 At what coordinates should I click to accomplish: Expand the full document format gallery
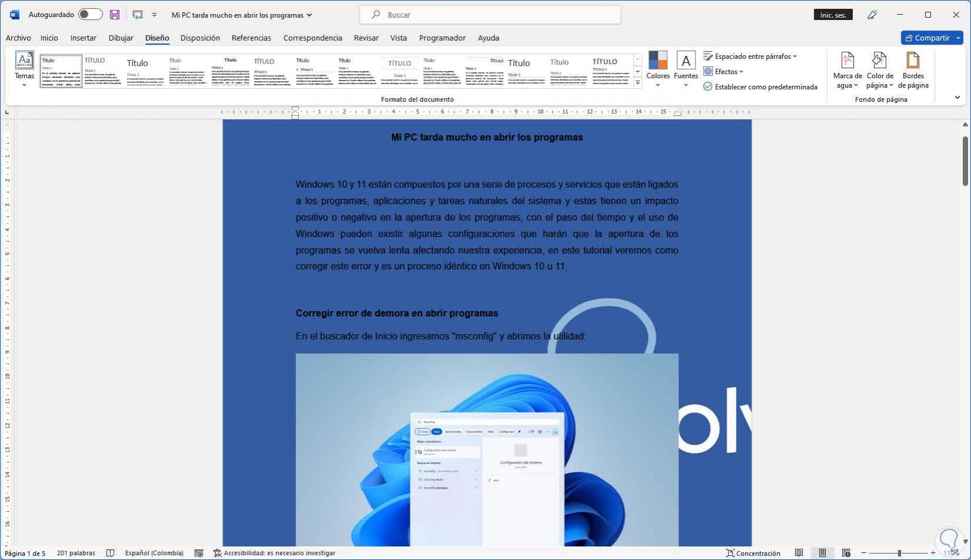click(x=637, y=83)
